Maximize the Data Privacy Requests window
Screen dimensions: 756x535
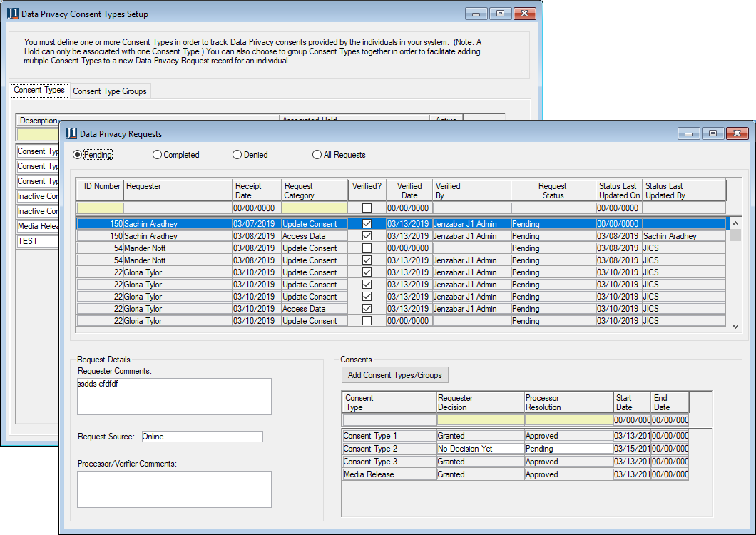[x=712, y=133]
